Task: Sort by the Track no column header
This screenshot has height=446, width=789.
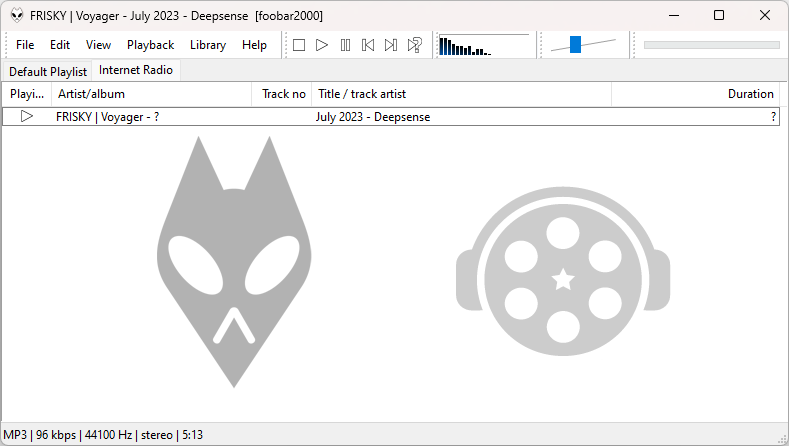Action: point(282,94)
